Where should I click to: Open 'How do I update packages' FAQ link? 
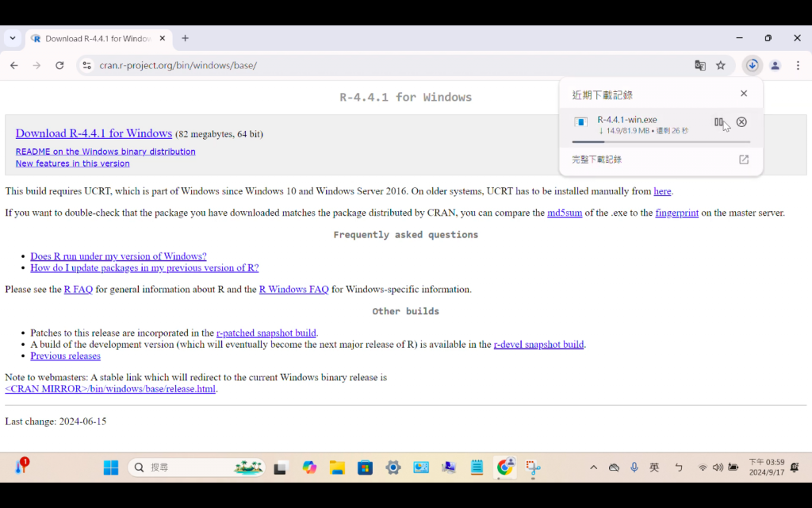(x=144, y=268)
